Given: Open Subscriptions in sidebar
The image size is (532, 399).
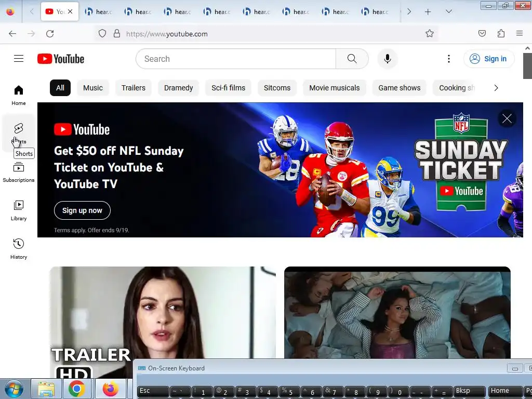Looking at the screenshot, I should [x=19, y=172].
